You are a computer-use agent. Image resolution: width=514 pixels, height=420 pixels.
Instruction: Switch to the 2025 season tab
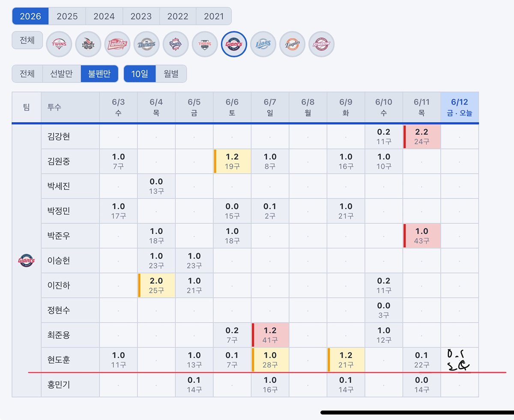click(67, 16)
